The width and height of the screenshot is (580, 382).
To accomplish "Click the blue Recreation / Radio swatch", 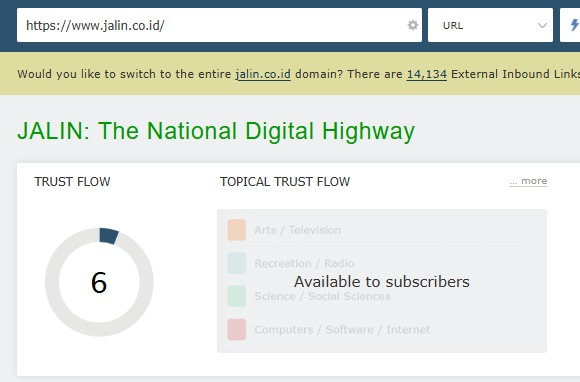I will click(237, 263).
